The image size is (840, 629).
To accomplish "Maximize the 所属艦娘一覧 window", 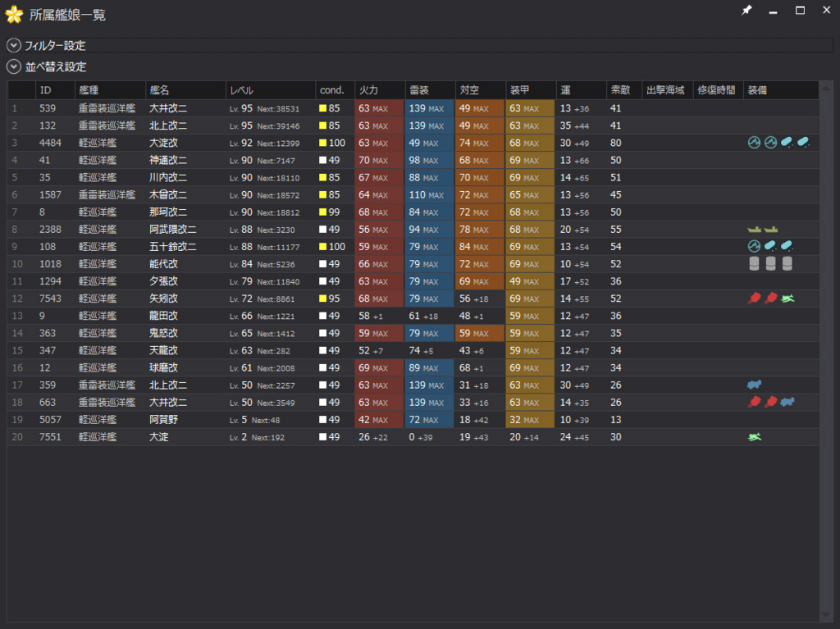I will pos(800,11).
